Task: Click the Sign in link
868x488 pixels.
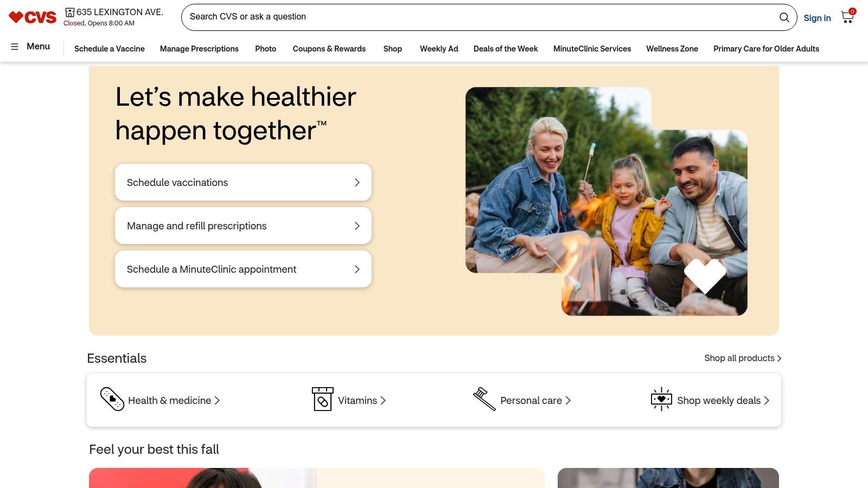Action: coord(817,18)
